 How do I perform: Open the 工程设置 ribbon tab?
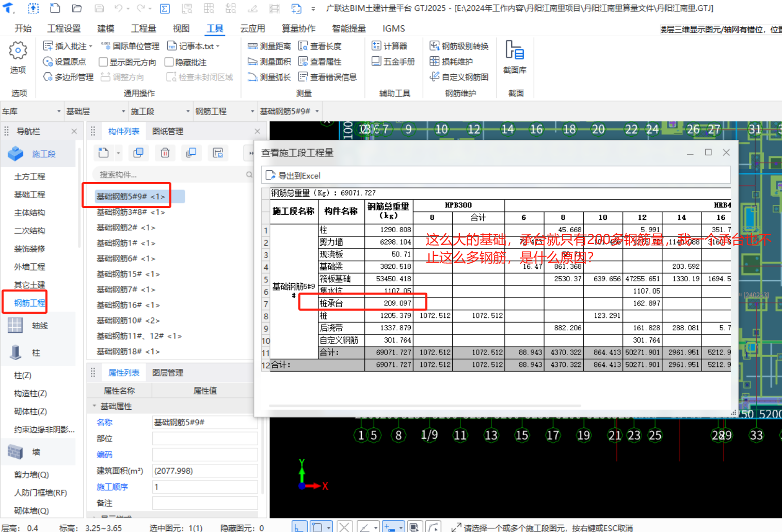pyautogui.click(x=64, y=28)
